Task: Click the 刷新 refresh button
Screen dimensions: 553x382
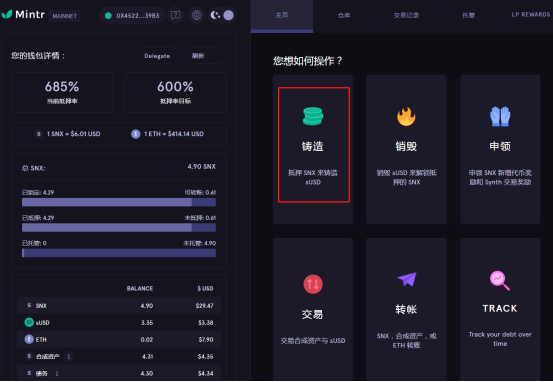Action: point(205,56)
